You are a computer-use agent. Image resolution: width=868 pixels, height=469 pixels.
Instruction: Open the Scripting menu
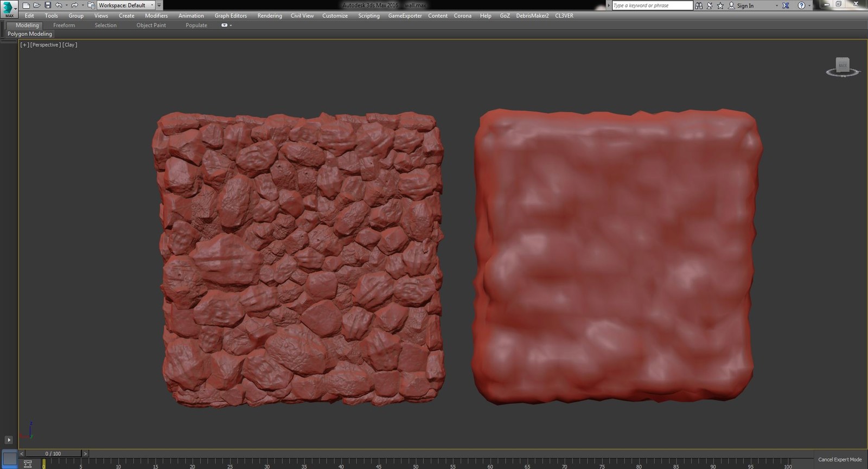(369, 16)
